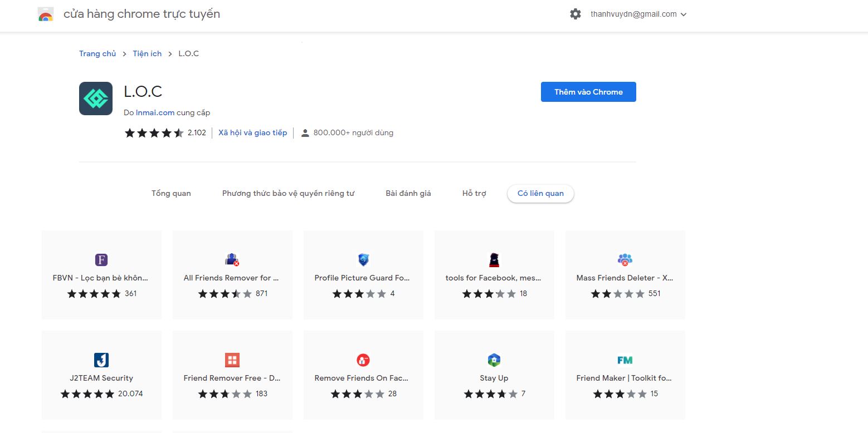The image size is (868, 433).
Task: Open the J2TEAM Security title
Action: (101, 378)
